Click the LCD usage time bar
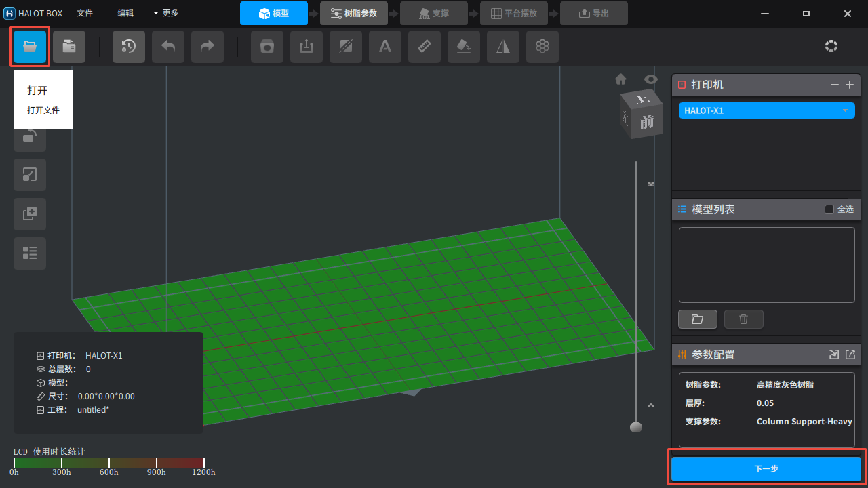Image resolution: width=868 pixels, height=488 pixels. tap(108, 463)
